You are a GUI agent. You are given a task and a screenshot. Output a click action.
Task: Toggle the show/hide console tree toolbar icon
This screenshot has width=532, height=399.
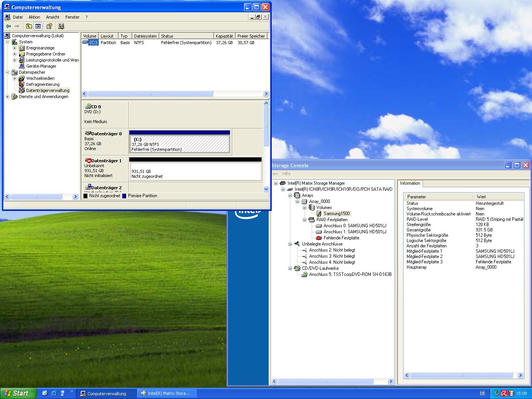click(x=38, y=26)
